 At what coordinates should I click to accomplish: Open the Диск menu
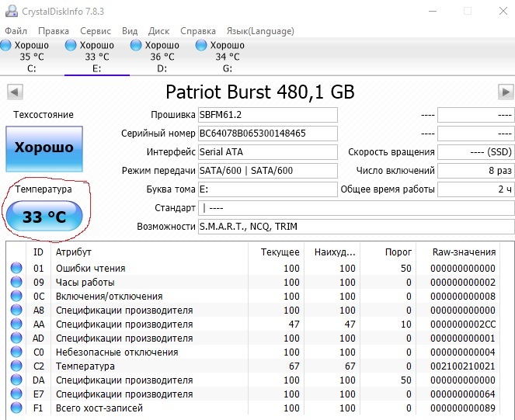coord(158,31)
